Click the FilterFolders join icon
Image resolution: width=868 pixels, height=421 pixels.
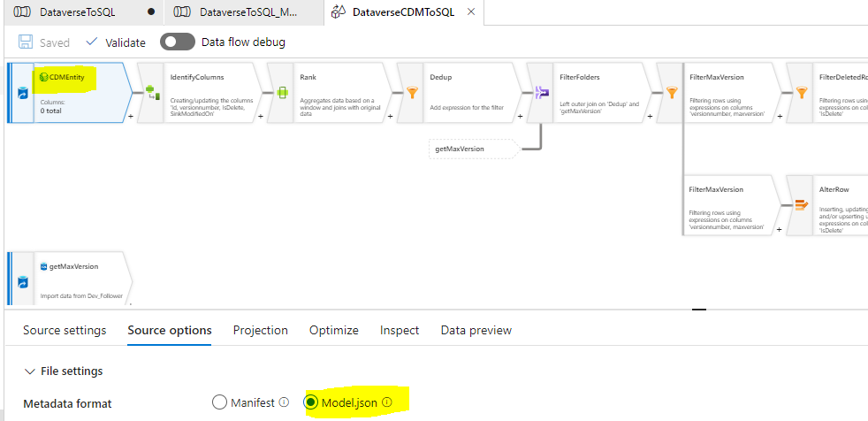click(541, 93)
